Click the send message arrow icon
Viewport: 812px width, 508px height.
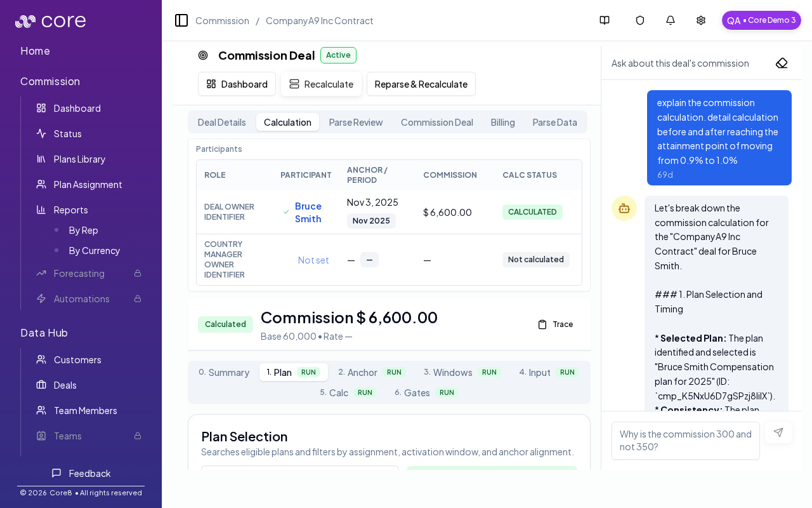tap(778, 432)
